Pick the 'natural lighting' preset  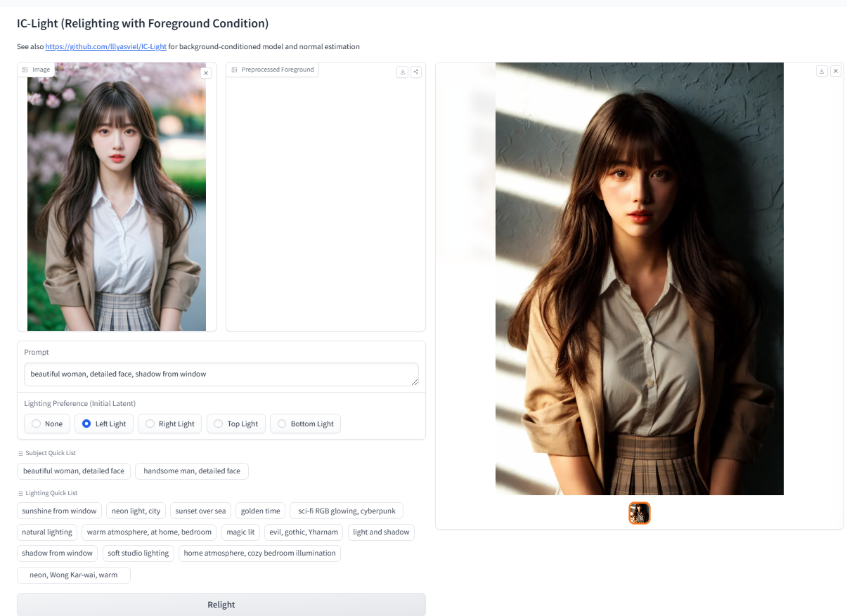(47, 532)
